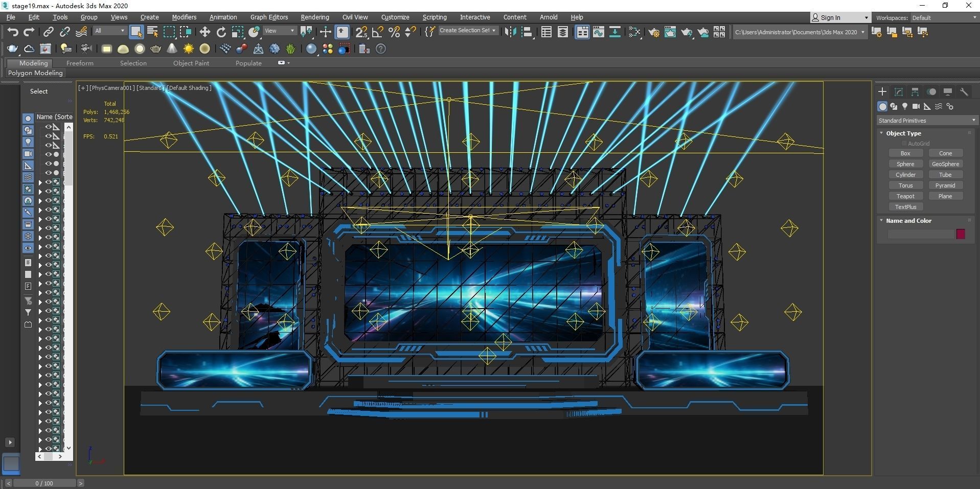980x489 pixels.
Task: Toggle Percent Snap icon
Action: pyautogui.click(x=394, y=32)
